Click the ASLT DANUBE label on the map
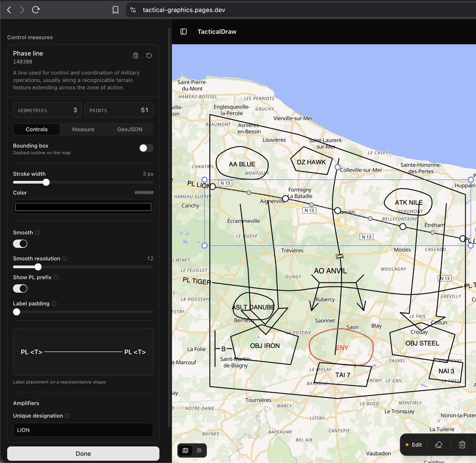Image resolution: width=476 pixels, height=463 pixels. coord(253,307)
